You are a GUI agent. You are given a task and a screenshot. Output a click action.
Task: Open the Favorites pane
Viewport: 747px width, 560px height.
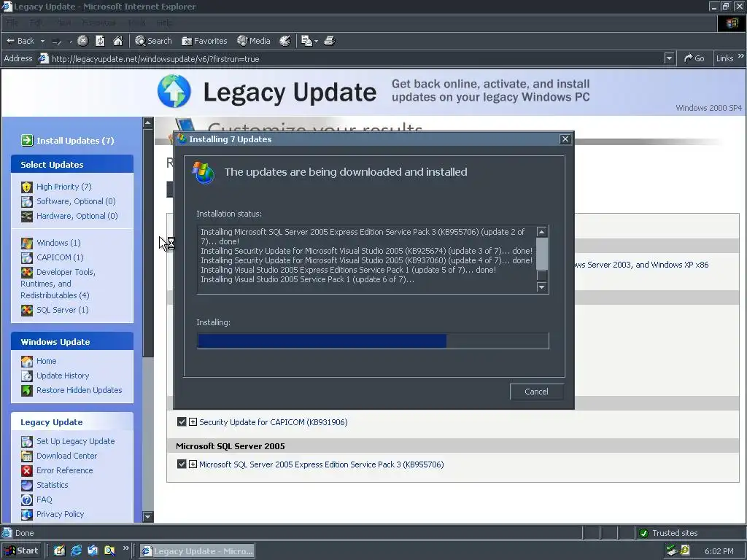pos(204,41)
